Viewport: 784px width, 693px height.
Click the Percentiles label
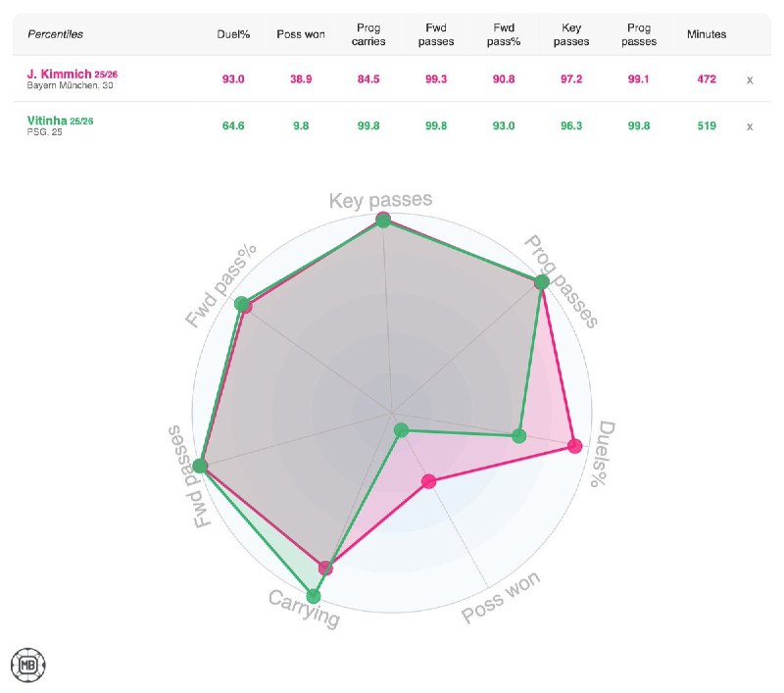[55, 34]
